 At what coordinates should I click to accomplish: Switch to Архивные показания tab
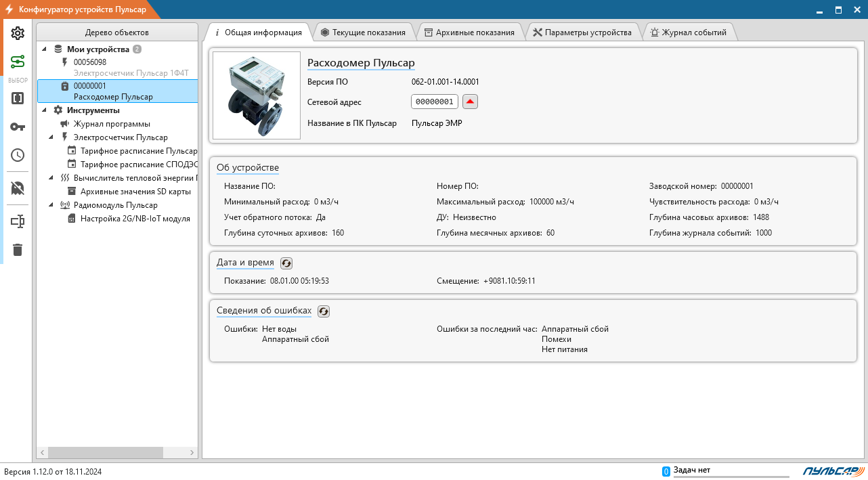pos(469,32)
